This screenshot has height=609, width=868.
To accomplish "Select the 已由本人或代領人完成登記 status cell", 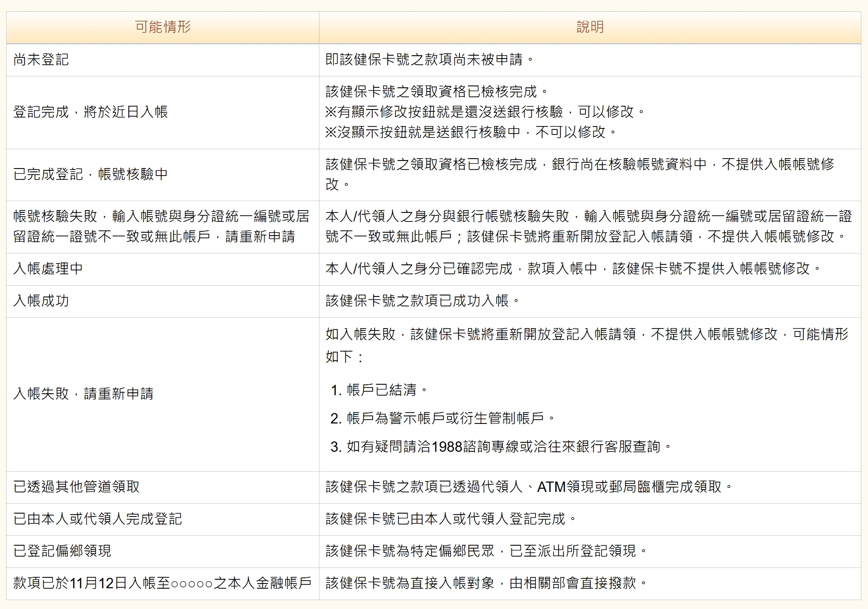I will click(x=98, y=519).
